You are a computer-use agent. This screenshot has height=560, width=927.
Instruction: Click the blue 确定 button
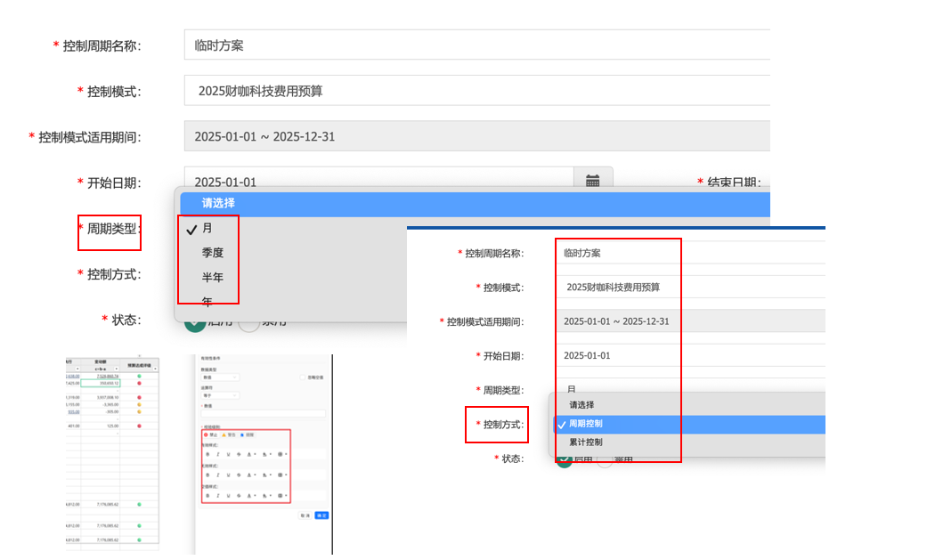[x=321, y=515]
